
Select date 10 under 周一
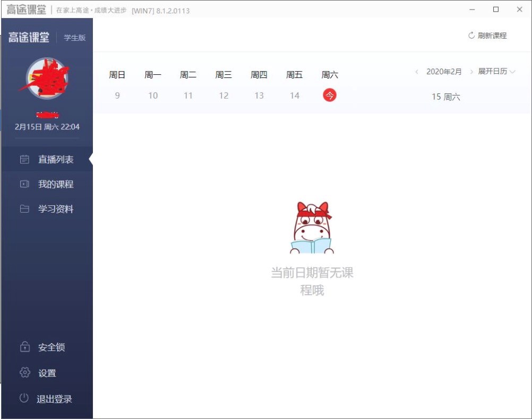pyautogui.click(x=153, y=95)
